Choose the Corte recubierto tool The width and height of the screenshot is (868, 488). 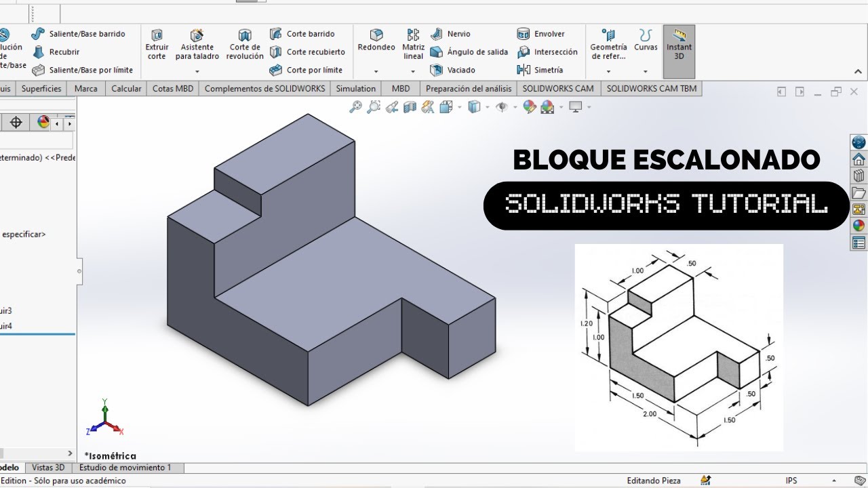coord(307,52)
